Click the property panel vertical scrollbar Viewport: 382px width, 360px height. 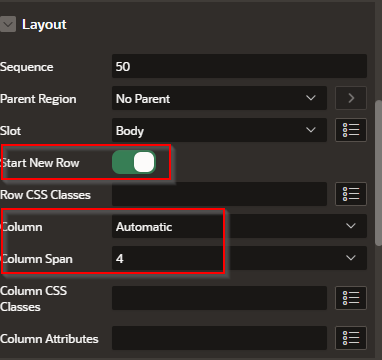pos(378,173)
